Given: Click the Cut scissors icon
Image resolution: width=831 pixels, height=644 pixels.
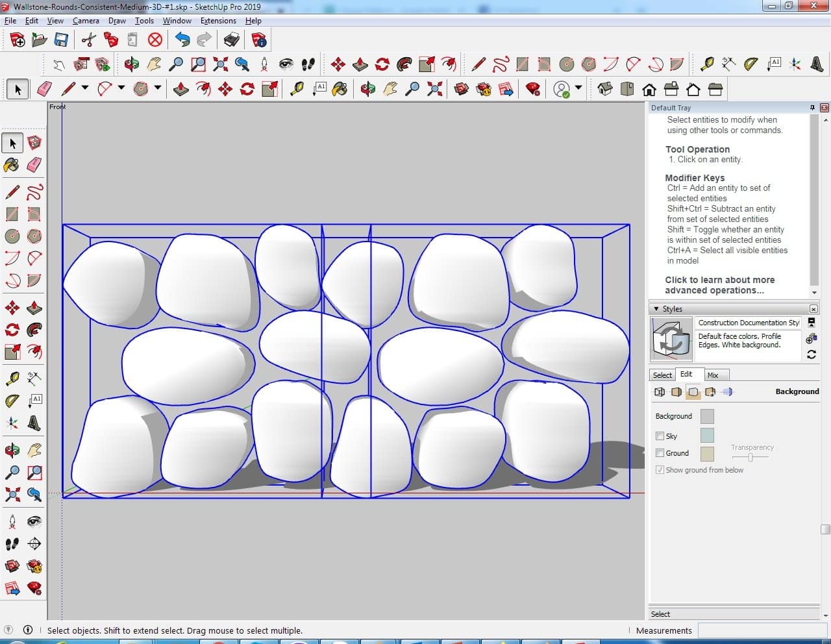Looking at the screenshot, I should (x=89, y=40).
